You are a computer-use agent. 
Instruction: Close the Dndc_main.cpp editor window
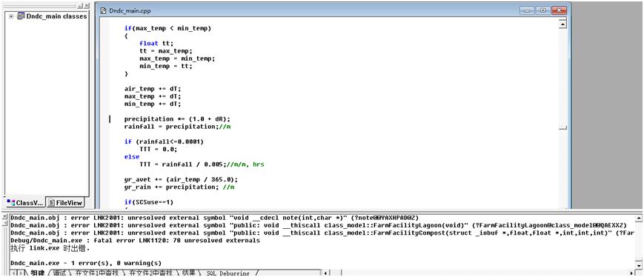(559, 10)
